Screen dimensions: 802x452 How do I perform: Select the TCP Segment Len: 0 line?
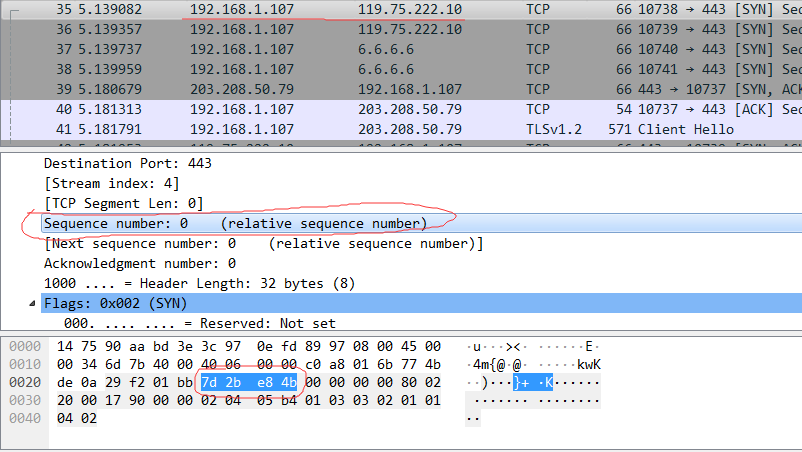pos(124,203)
